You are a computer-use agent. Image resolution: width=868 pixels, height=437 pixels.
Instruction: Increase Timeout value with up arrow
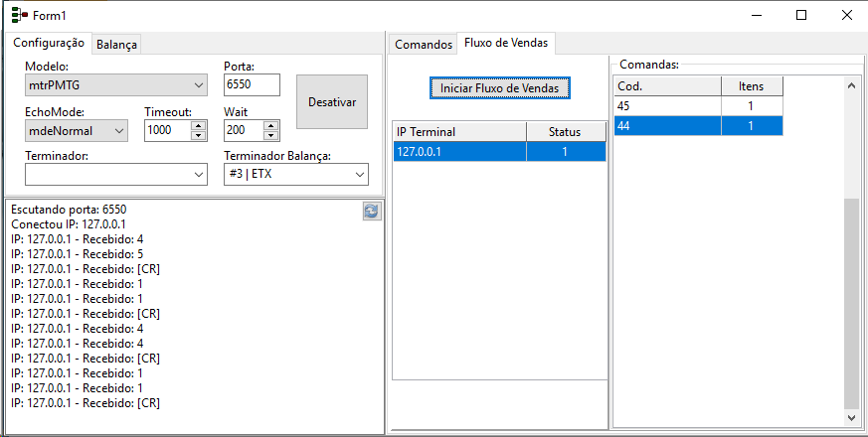pyautogui.click(x=199, y=125)
